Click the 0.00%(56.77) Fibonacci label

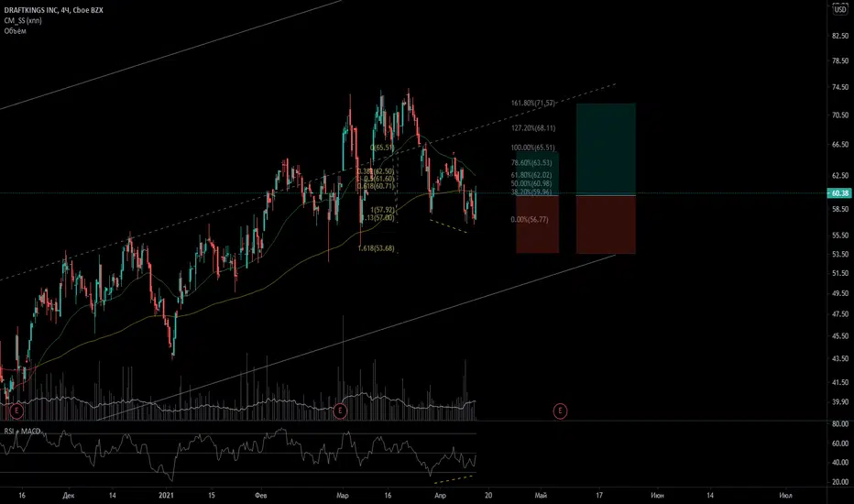click(x=530, y=220)
